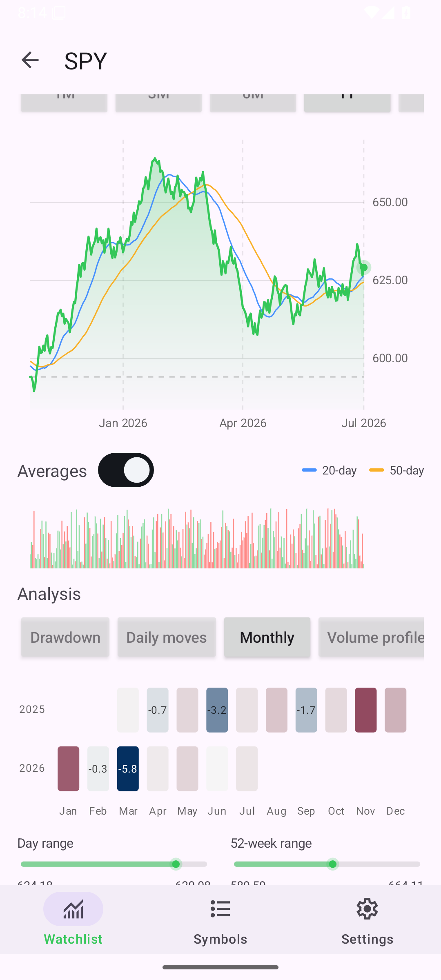Click the Day range indicator dot
The image size is (441, 980).
(x=176, y=864)
